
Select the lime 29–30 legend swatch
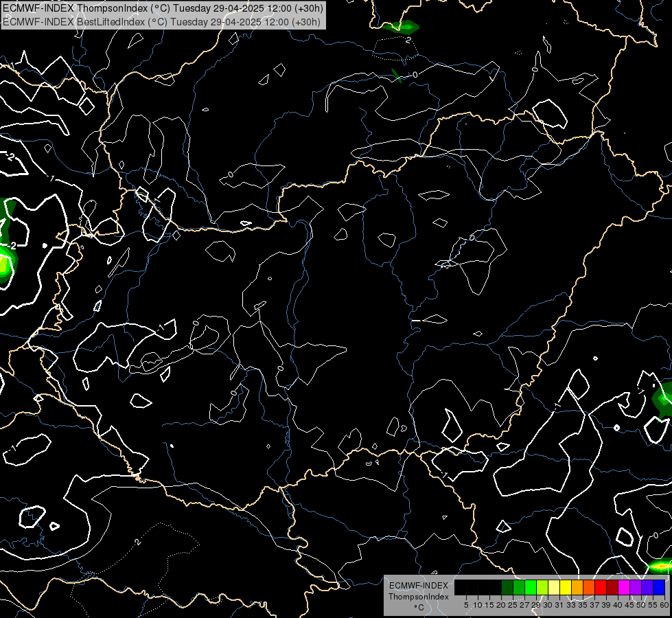(542, 587)
